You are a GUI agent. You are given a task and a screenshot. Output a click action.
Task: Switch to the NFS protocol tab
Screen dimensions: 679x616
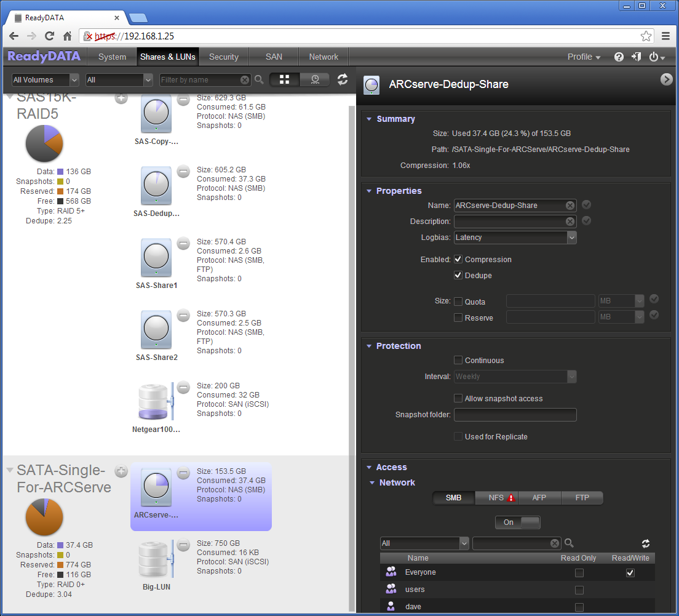tap(496, 498)
